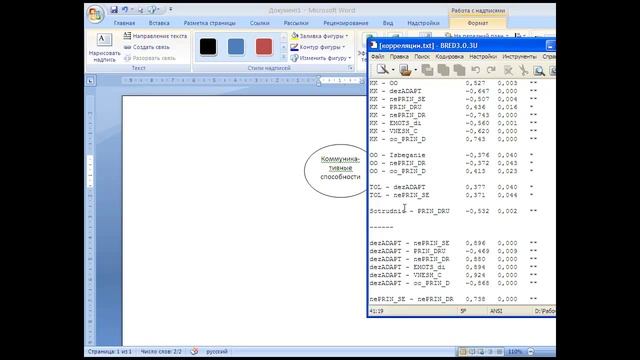Click Cut scissors icon in BRED3 toolbar
Screen dimensions: 640x360
(523, 71)
